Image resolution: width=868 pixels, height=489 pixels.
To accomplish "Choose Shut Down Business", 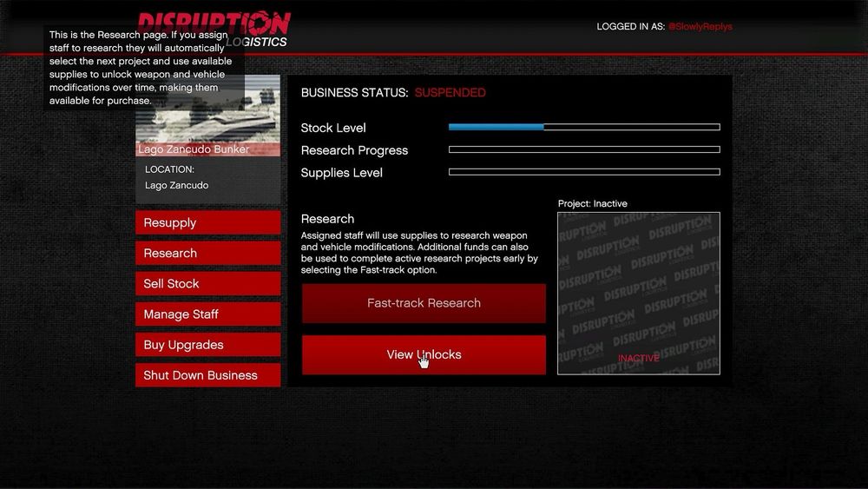I will (x=207, y=375).
